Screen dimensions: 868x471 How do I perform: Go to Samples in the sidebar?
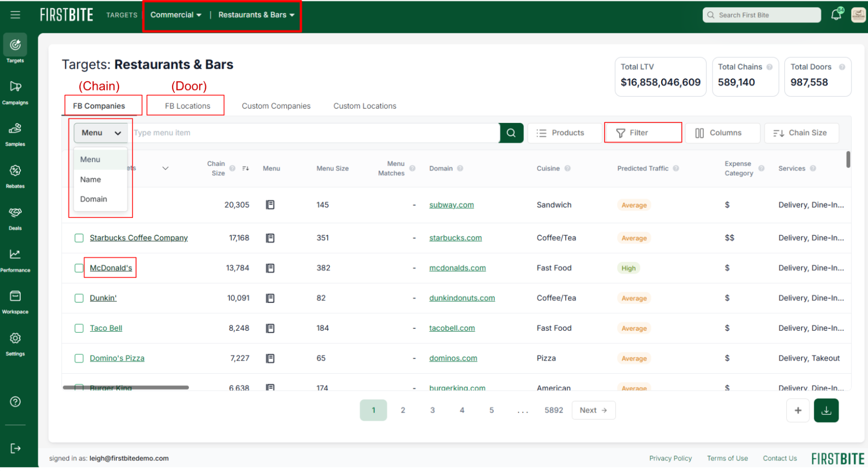click(15, 134)
